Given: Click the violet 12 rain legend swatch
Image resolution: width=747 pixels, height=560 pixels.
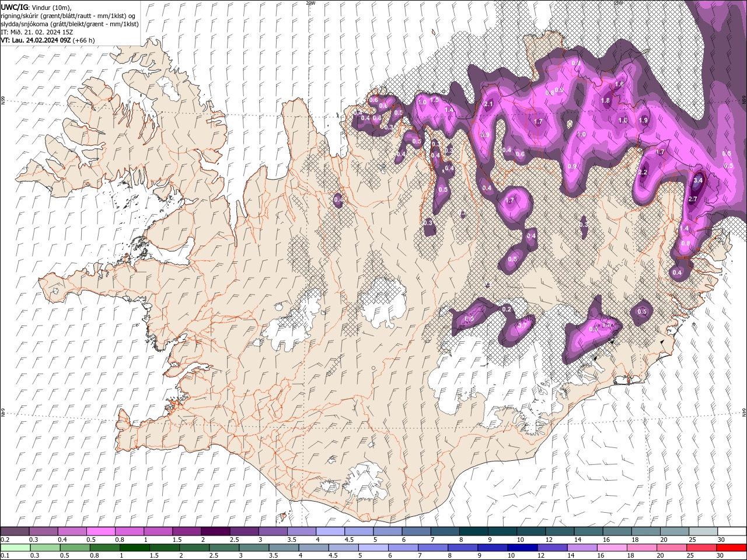Looking at the screenshot, I should tap(553, 548).
